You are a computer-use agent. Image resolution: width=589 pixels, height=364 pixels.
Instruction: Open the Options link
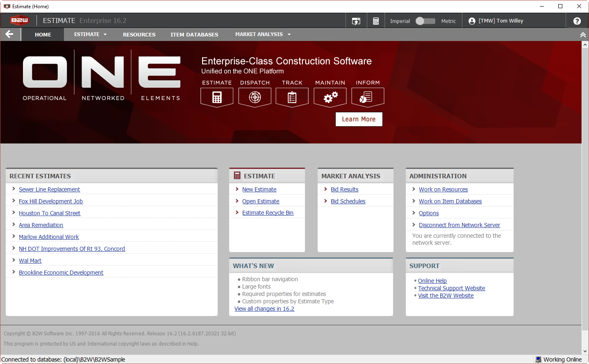point(429,213)
